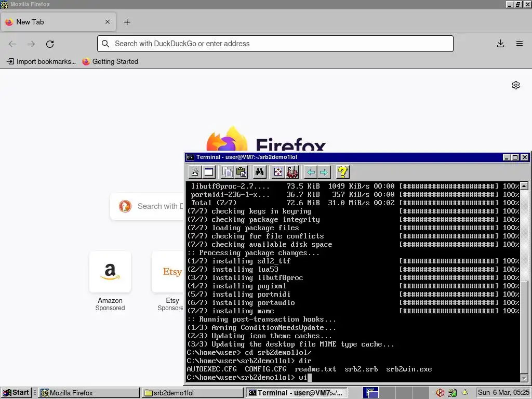Open terminal help question mark icon
Image resolution: width=532 pixels, height=399 pixels.
tap(343, 172)
